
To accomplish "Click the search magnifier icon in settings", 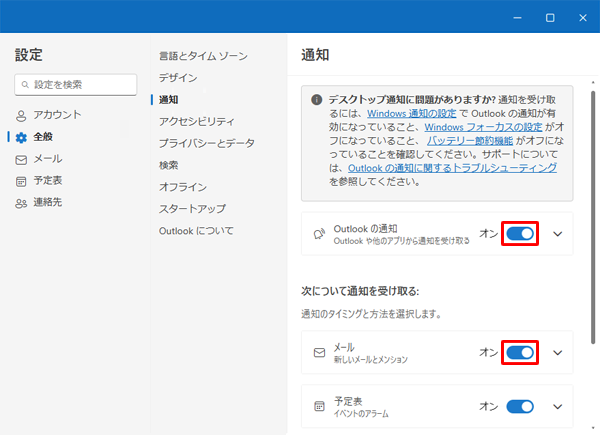I will 25,85.
